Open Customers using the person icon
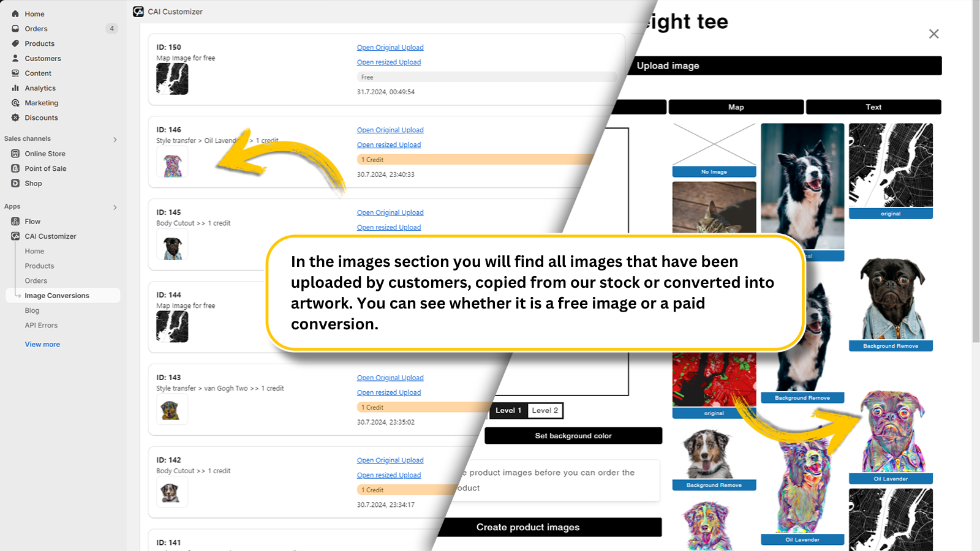Screen dimensions: 980x551 coord(15,58)
